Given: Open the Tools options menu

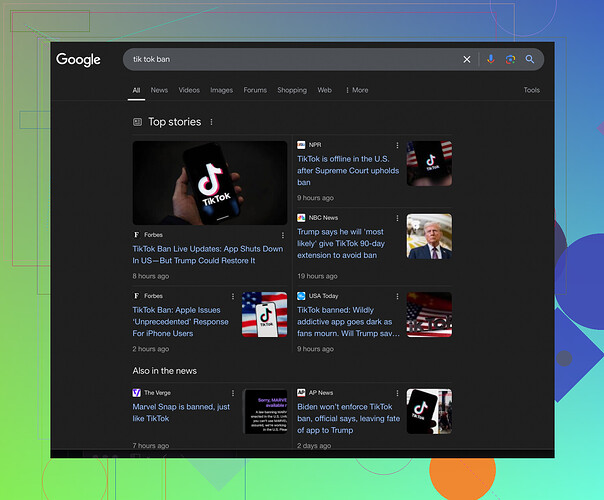Looking at the screenshot, I should coord(531,90).
